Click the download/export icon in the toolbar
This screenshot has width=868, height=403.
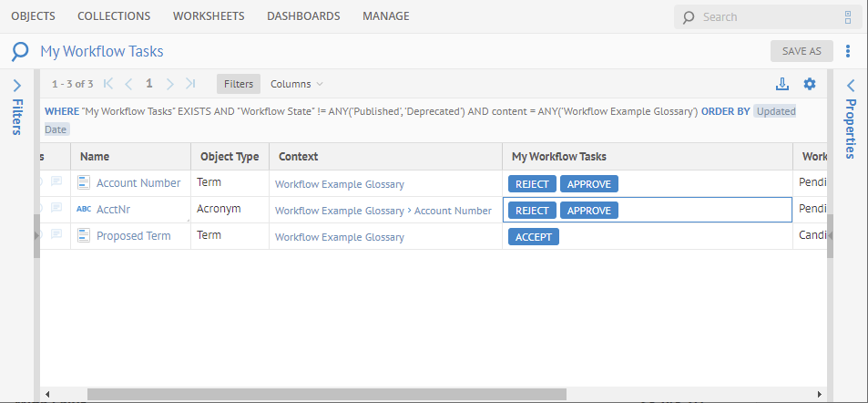click(x=781, y=84)
